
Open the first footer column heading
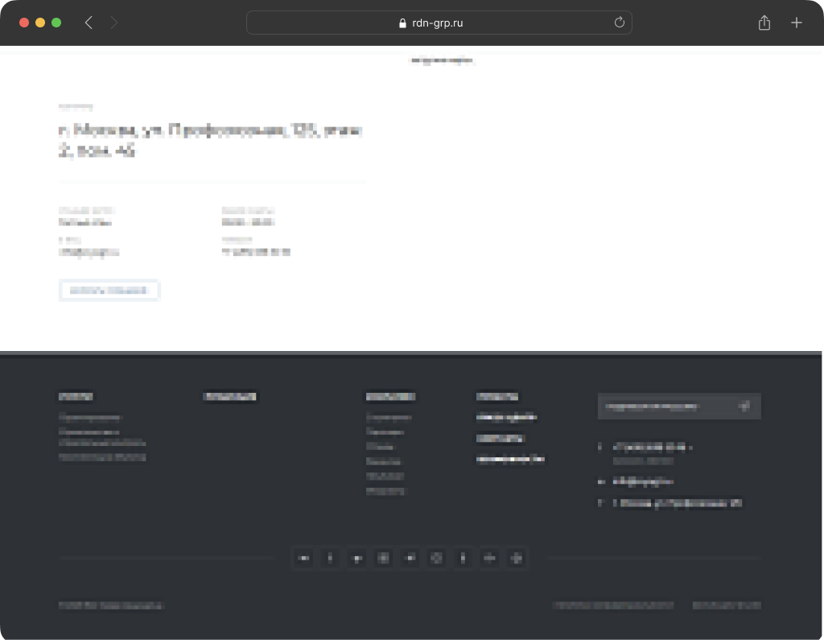coord(76,397)
